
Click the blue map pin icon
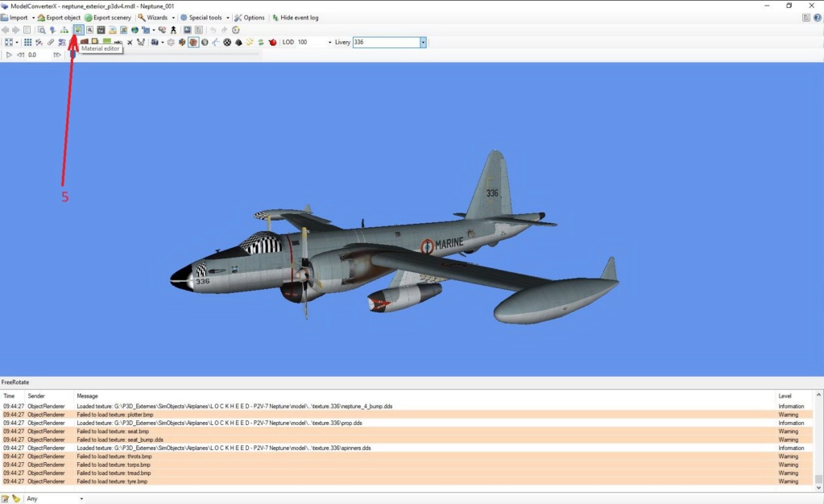(x=52, y=30)
